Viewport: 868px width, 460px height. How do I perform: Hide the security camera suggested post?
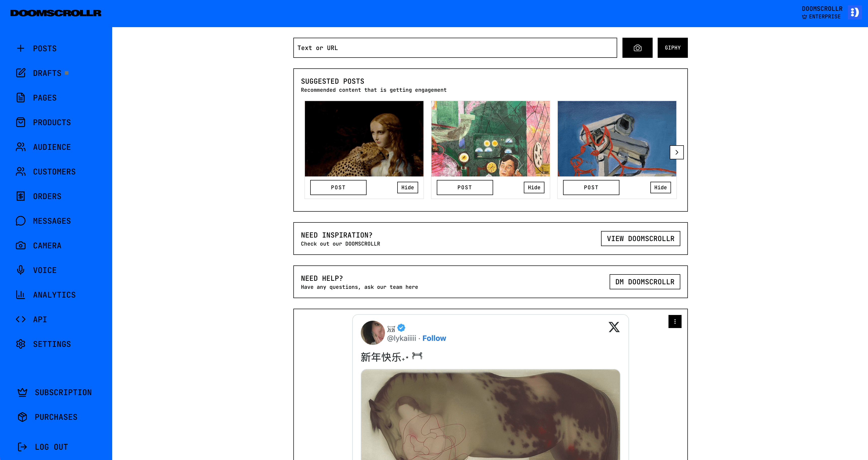pyautogui.click(x=660, y=188)
